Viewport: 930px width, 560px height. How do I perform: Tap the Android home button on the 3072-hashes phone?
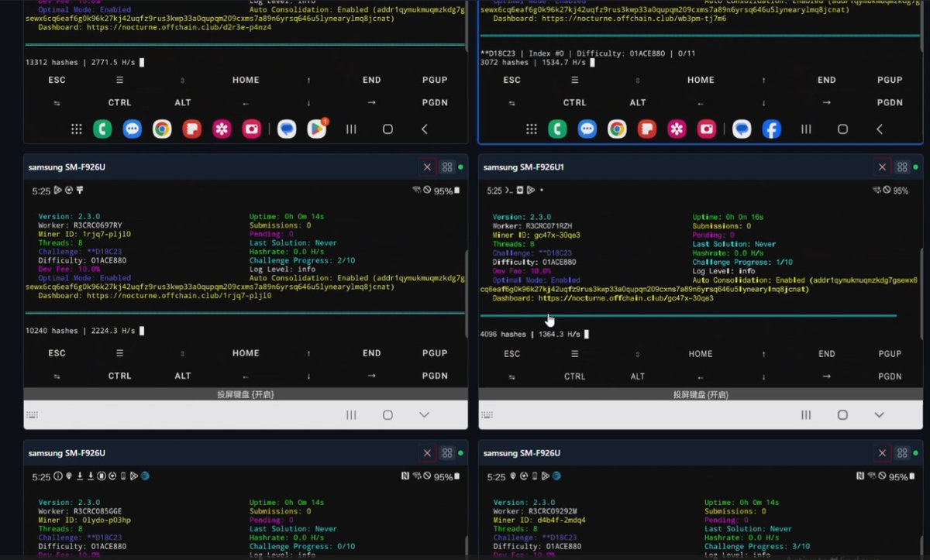842,129
